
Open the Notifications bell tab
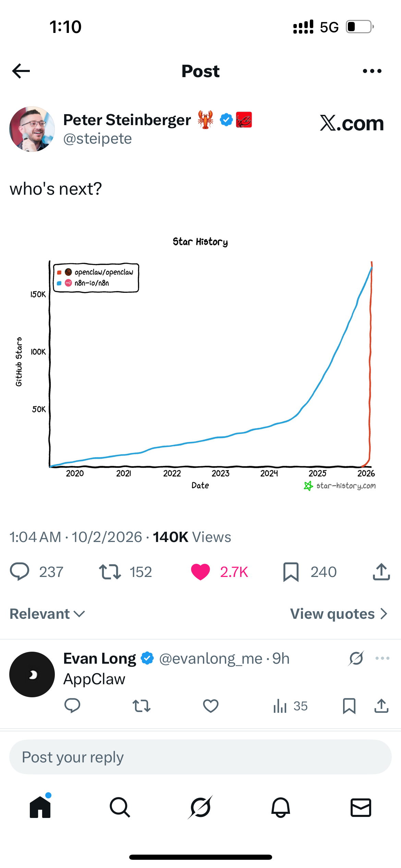[x=281, y=807]
